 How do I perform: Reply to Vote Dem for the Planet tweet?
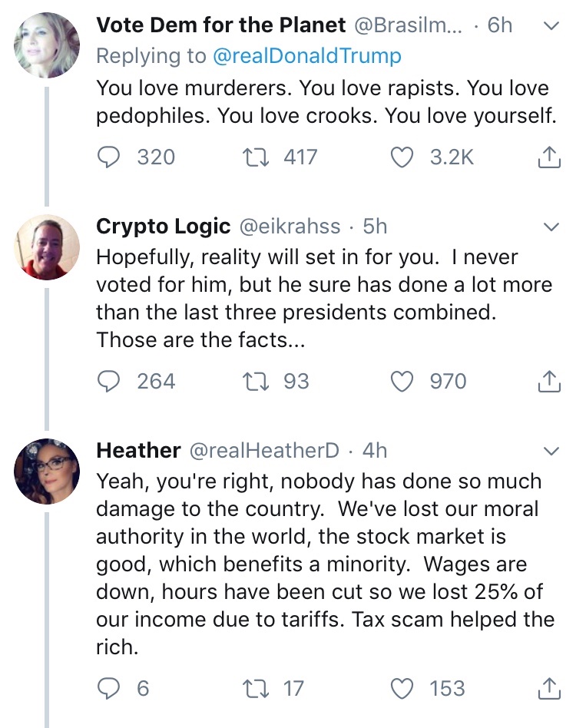111,157
